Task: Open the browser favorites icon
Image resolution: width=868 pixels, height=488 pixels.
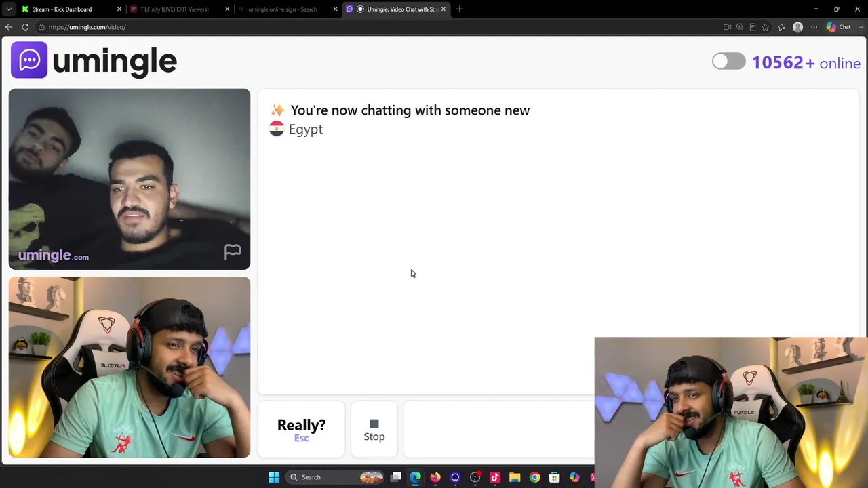Action: coord(782,27)
